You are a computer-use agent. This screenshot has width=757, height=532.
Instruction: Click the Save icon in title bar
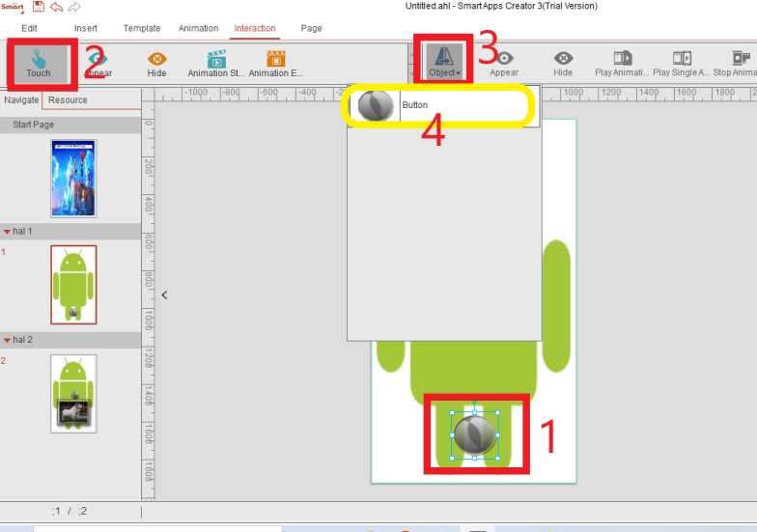click(x=39, y=7)
